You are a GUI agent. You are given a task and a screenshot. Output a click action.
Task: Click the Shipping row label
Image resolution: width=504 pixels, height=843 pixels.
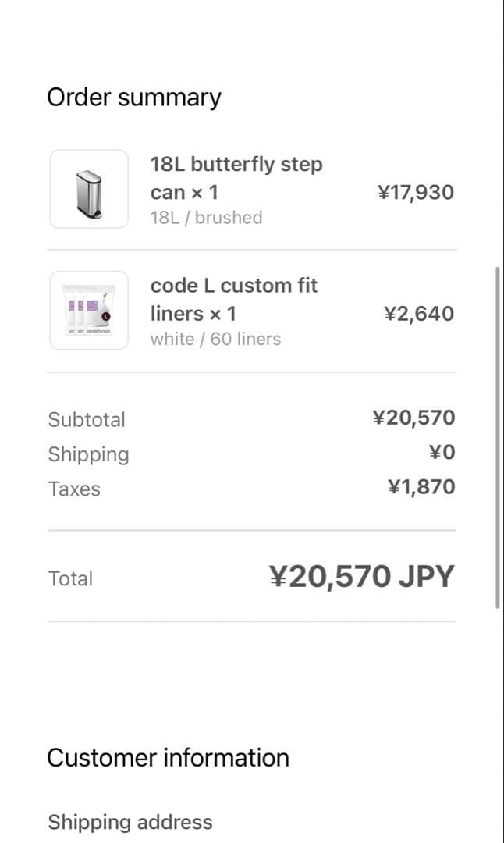click(x=88, y=454)
